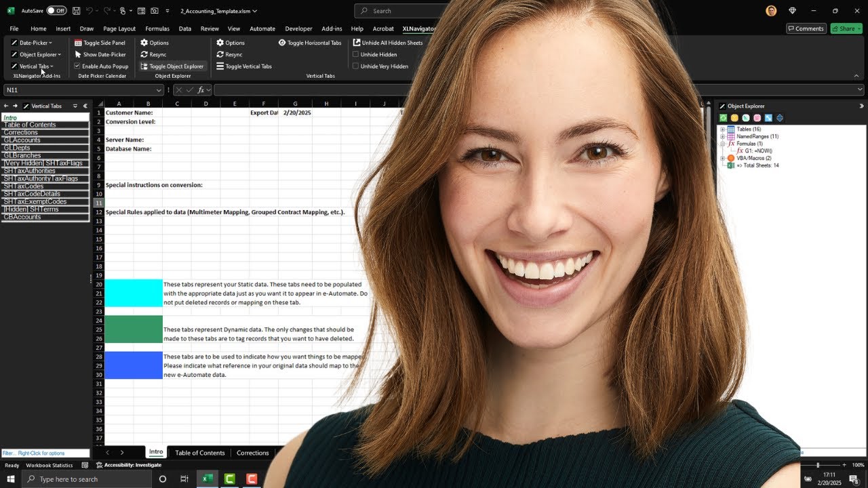Image resolution: width=868 pixels, height=488 pixels.
Task: Click the Insert Function fx icon
Action: (x=201, y=90)
